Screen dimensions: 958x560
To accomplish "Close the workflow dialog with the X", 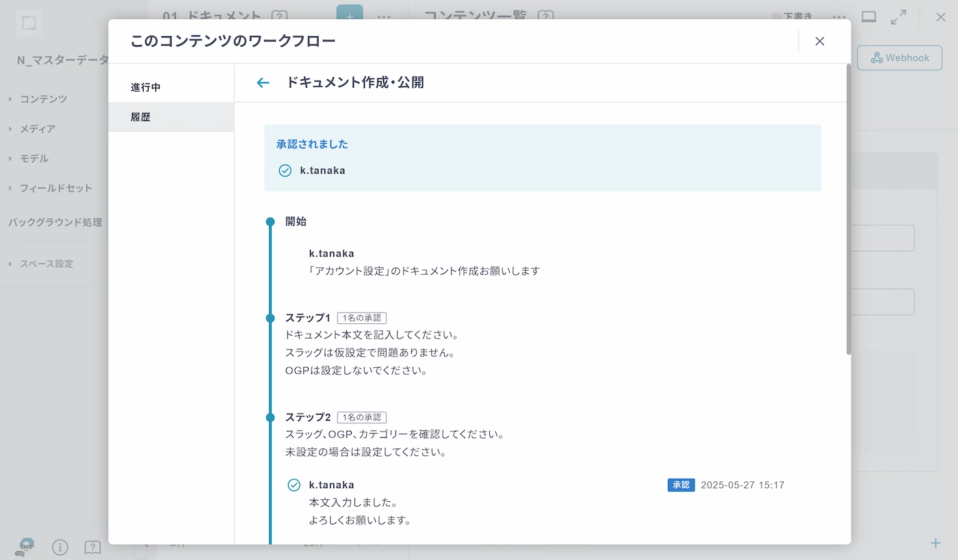I will point(820,41).
